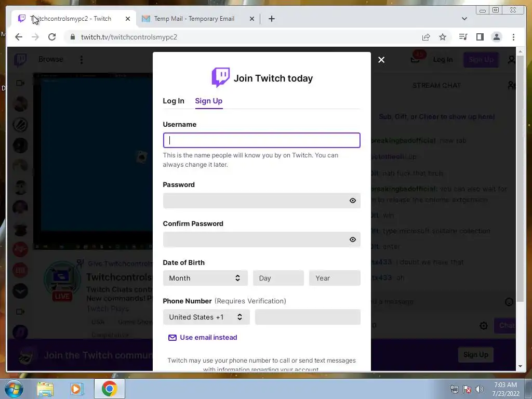The image size is (532, 399).
Task: Share this page icon in address bar
Action: [426, 37]
